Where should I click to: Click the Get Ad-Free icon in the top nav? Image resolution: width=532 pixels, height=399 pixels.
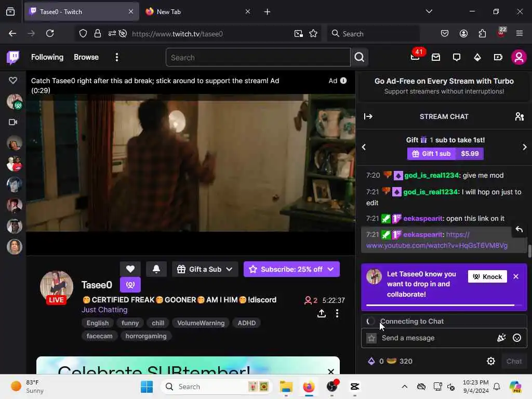pos(498,57)
